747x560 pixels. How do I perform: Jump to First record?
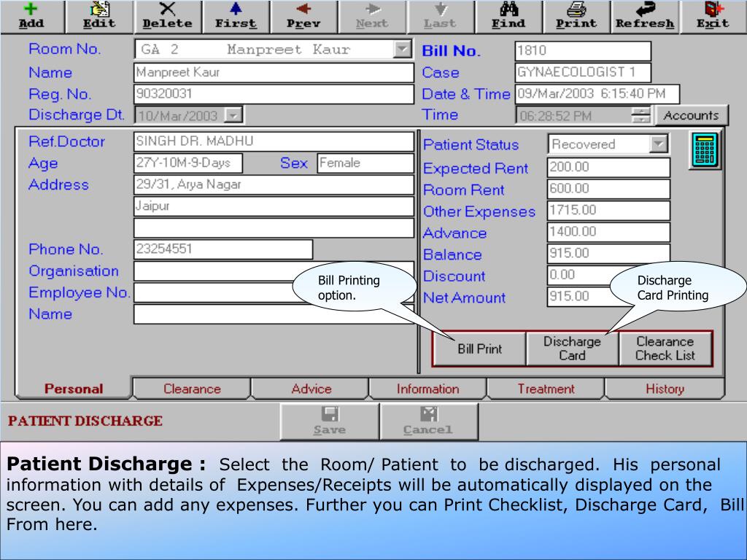pyautogui.click(x=236, y=16)
